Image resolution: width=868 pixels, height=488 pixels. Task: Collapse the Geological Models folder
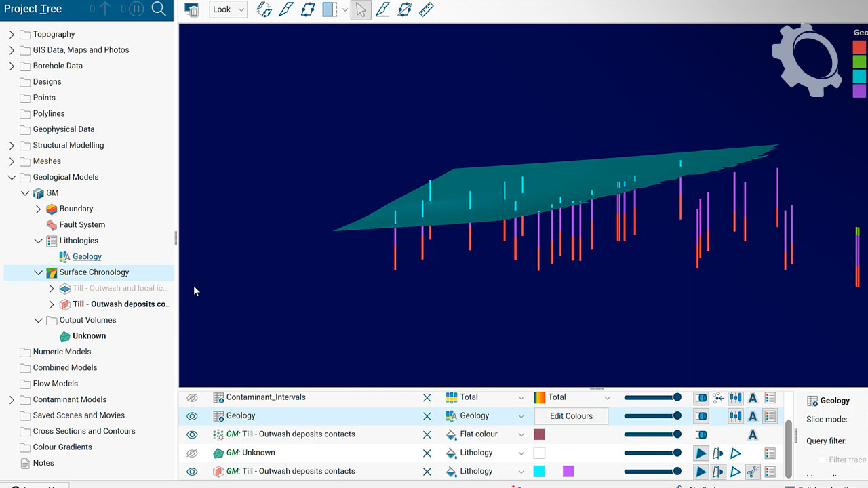point(12,177)
